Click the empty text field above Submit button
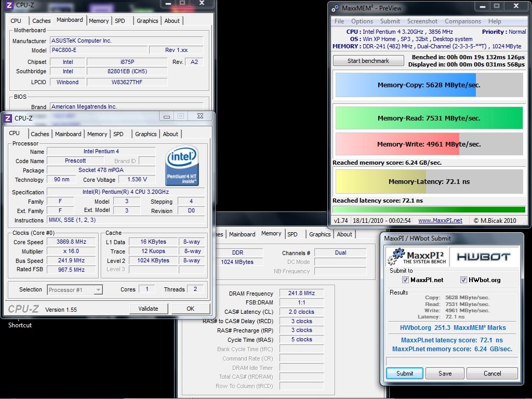The image size is (532, 399). (453, 361)
